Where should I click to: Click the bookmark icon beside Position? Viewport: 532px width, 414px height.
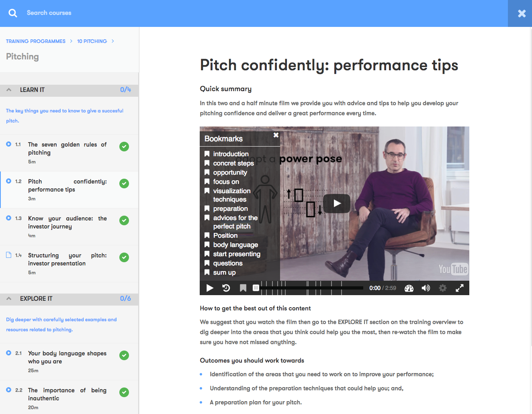pyautogui.click(x=207, y=235)
